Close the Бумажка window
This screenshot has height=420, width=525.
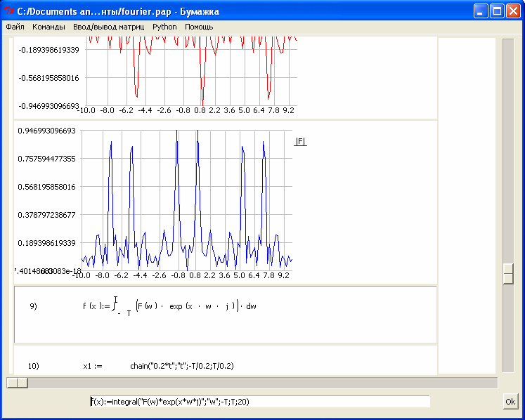[513, 11]
